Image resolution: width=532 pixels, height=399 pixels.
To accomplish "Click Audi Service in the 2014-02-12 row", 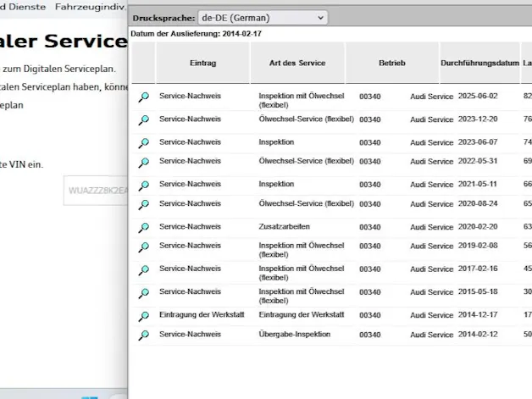I will click(431, 335).
